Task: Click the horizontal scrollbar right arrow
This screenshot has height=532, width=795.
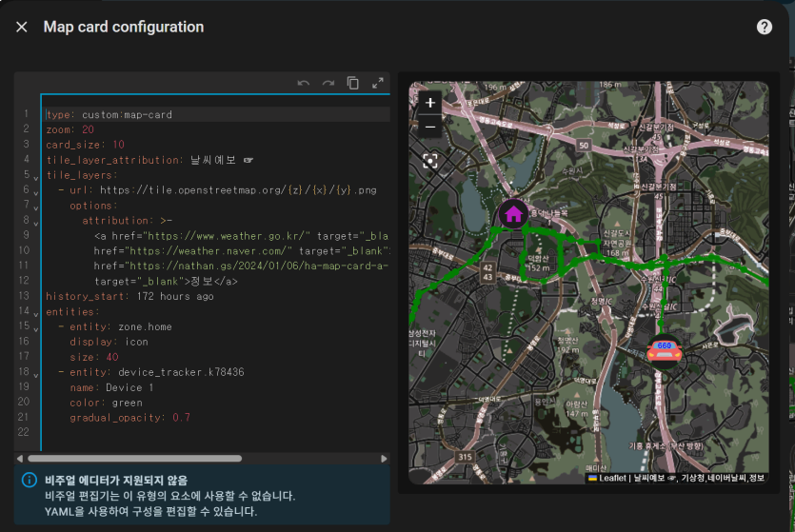Action: pos(384,459)
